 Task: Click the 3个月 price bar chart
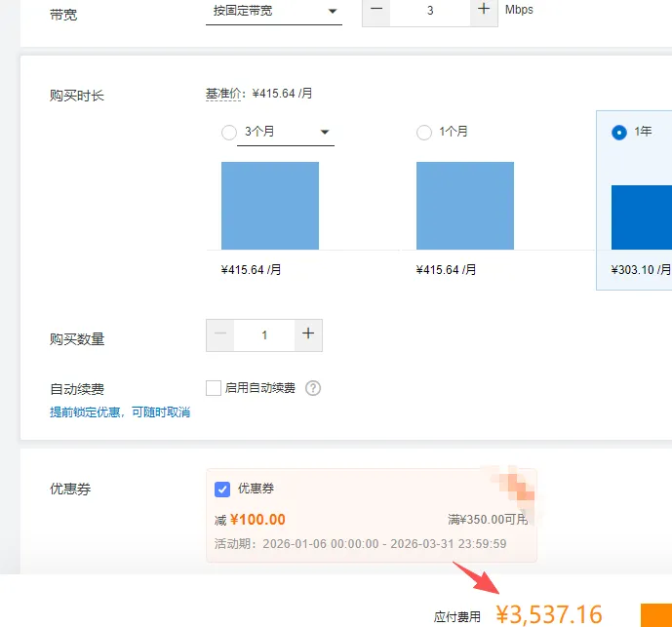pyautogui.click(x=270, y=206)
